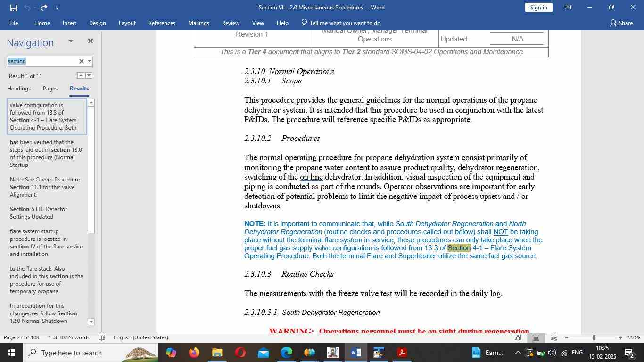This screenshot has height=362, width=644.
Task: Click the Redo arrow in quick access toolbar
Action: click(44, 8)
